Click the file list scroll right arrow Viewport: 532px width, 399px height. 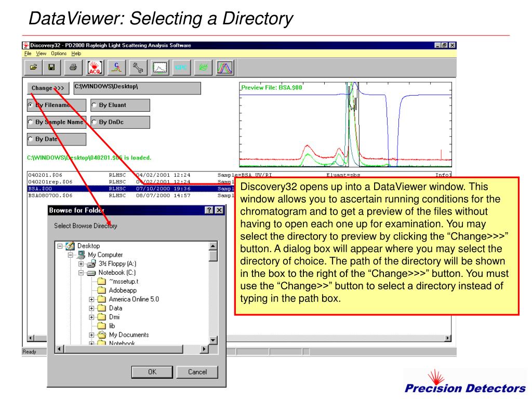click(x=448, y=338)
